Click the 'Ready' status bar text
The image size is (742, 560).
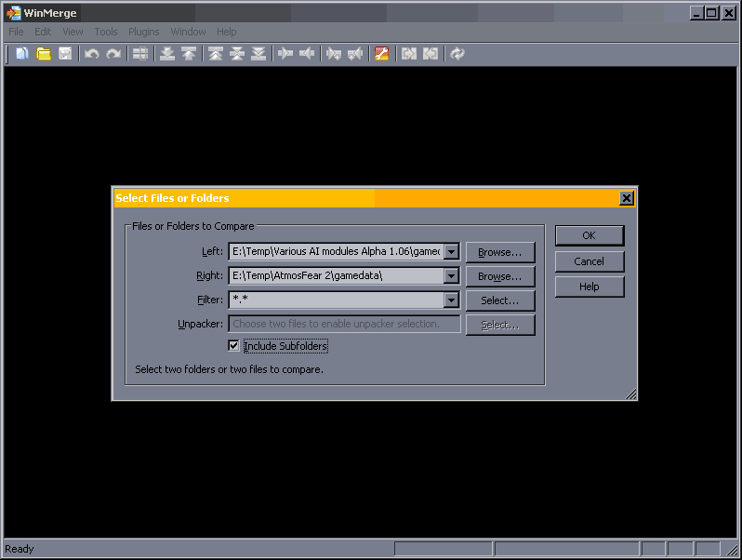click(20, 549)
